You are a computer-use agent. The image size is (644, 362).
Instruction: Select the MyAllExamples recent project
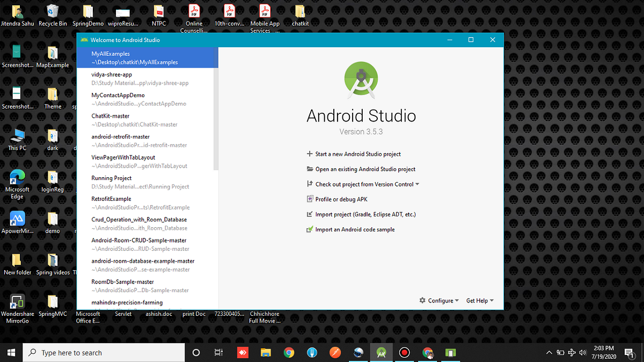pyautogui.click(x=123, y=57)
